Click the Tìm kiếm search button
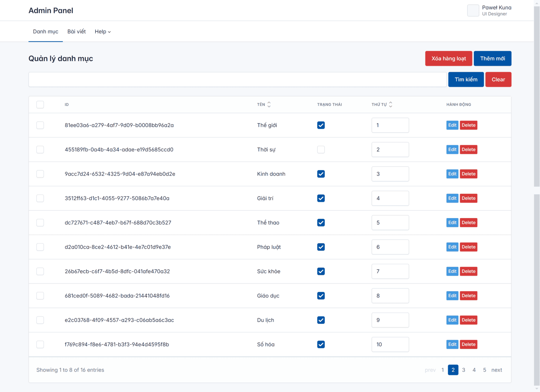Screen dimensions: 540x392 (x=466, y=79)
